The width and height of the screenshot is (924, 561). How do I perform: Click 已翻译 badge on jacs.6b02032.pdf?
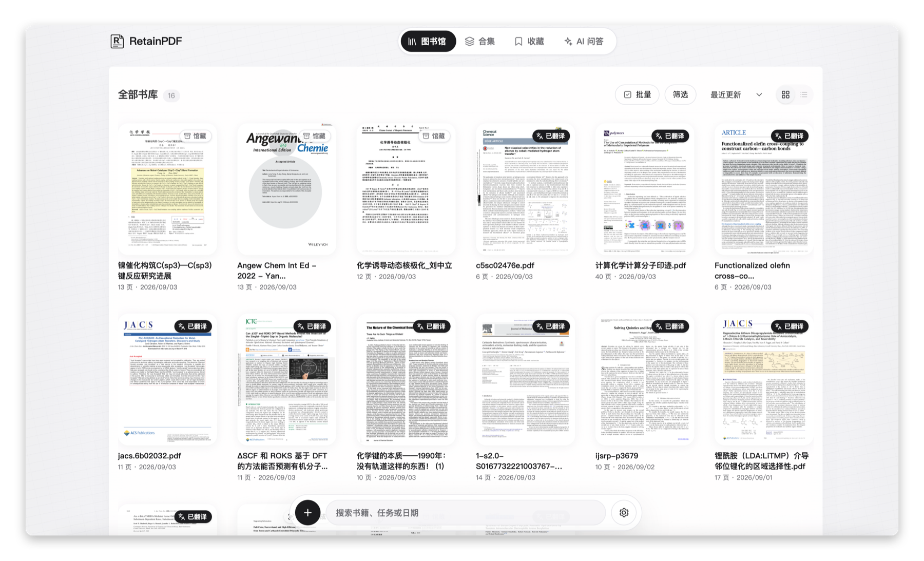click(x=192, y=326)
